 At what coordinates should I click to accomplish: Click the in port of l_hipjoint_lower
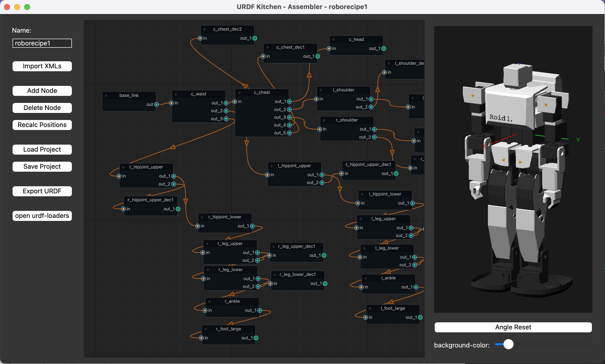coord(358,203)
